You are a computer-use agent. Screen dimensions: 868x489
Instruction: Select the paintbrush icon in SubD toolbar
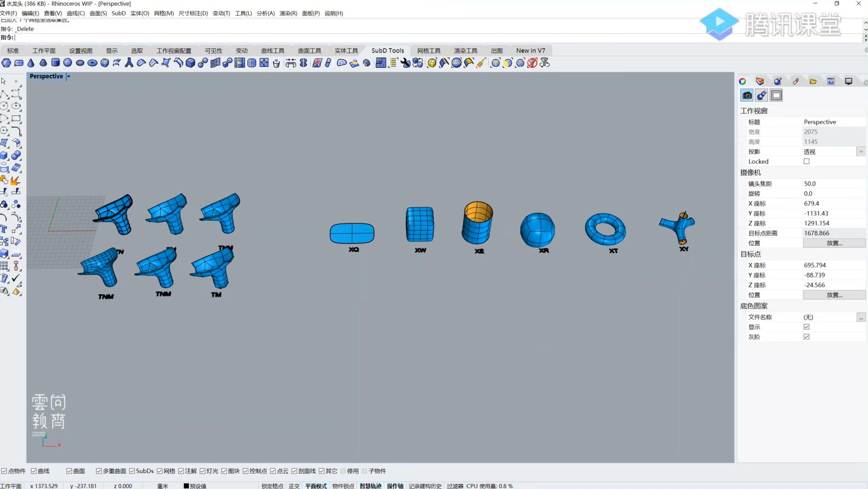(481, 63)
